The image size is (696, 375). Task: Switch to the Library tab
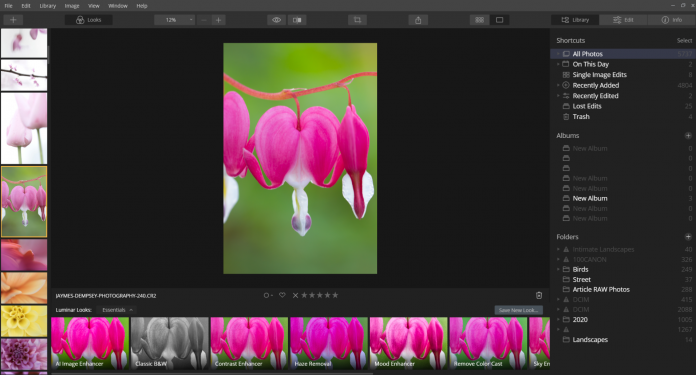point(575,20)
